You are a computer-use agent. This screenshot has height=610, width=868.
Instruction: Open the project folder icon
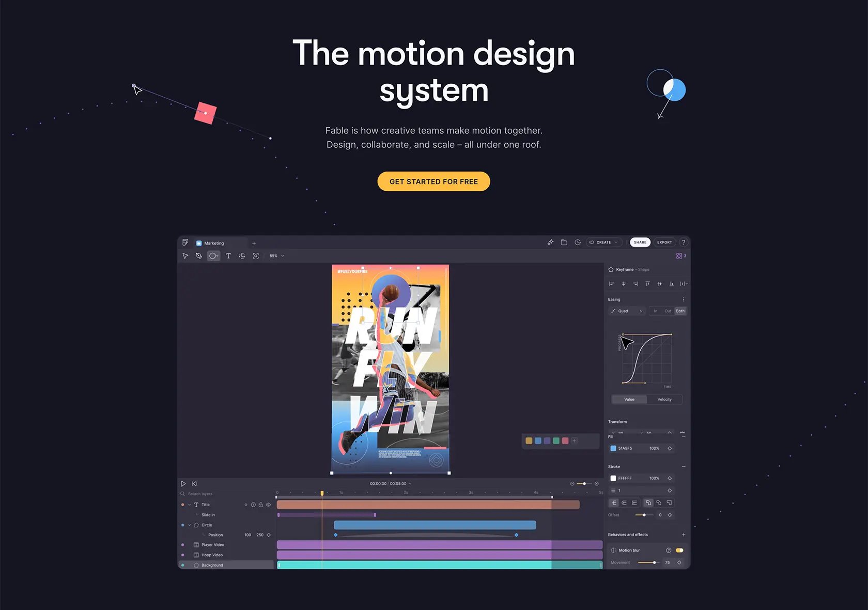564,242
